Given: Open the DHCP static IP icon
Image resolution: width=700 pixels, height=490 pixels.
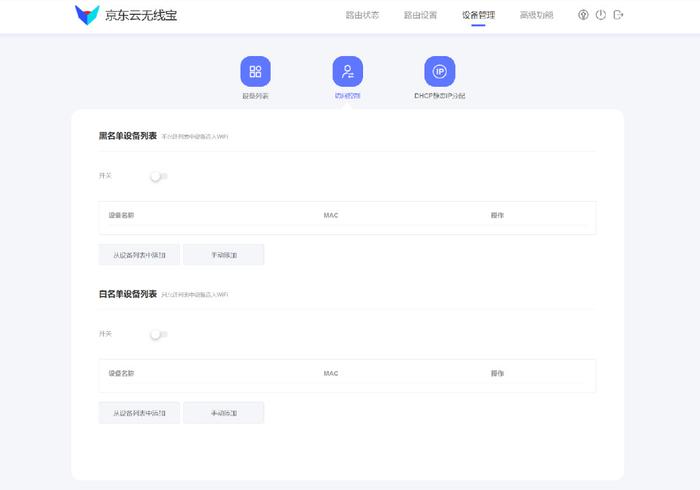Looking at the screenshot, I should click(x=440, y=71).
